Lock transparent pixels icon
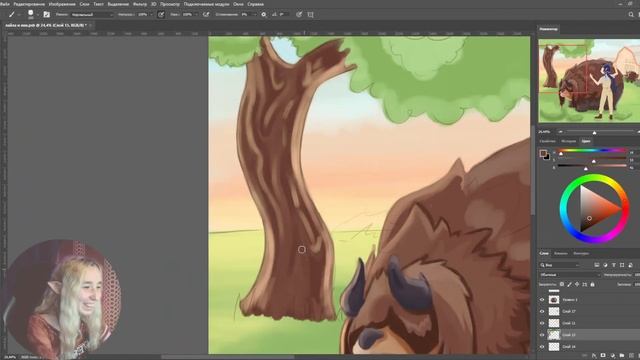The image size is (640, 360). pos(562,284)
